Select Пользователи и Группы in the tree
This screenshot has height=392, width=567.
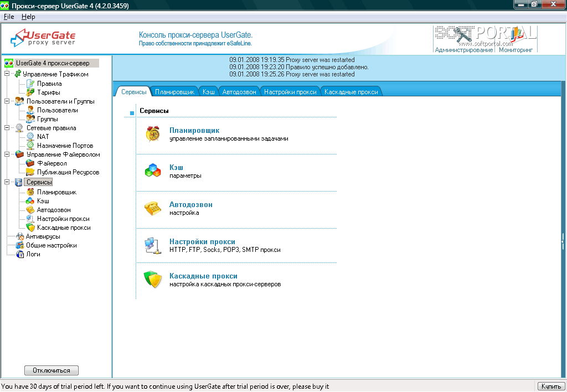(x=60, y=101)
